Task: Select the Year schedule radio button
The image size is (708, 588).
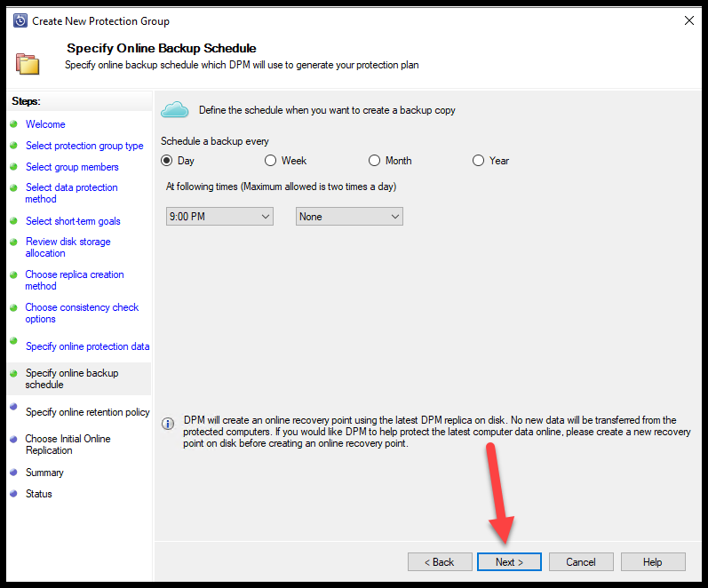Action: 478,160
